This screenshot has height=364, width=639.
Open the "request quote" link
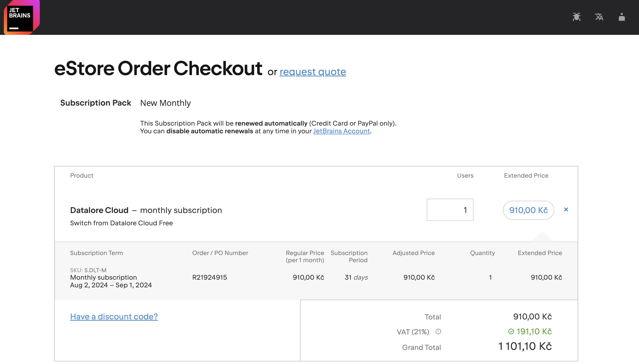coord(313,72)
